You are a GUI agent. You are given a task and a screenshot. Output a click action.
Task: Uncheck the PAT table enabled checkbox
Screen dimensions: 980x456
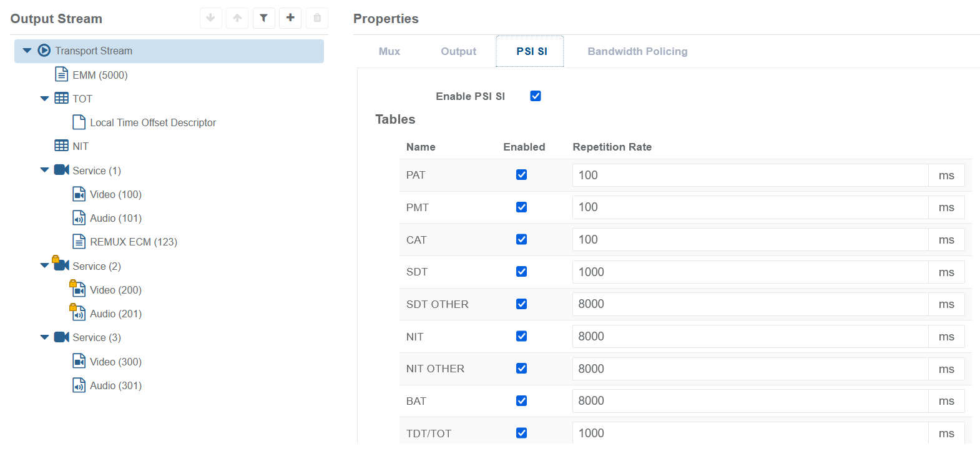tap(521, 175)
